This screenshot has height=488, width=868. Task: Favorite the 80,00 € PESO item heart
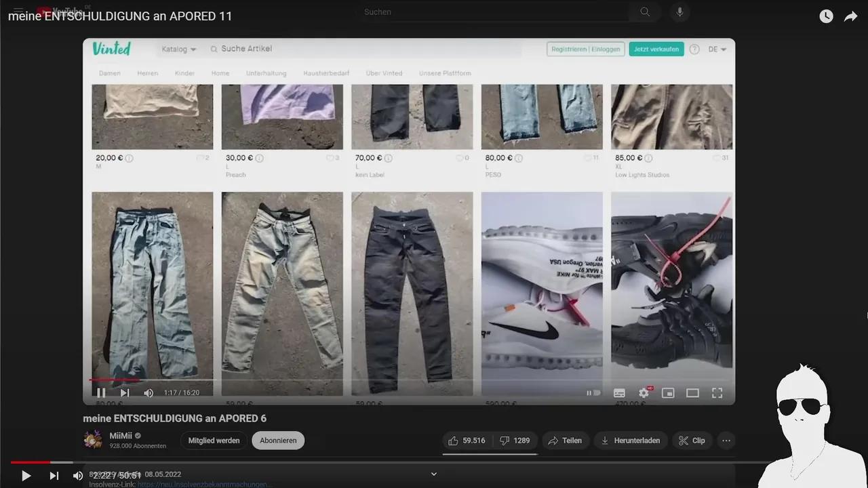588,158
